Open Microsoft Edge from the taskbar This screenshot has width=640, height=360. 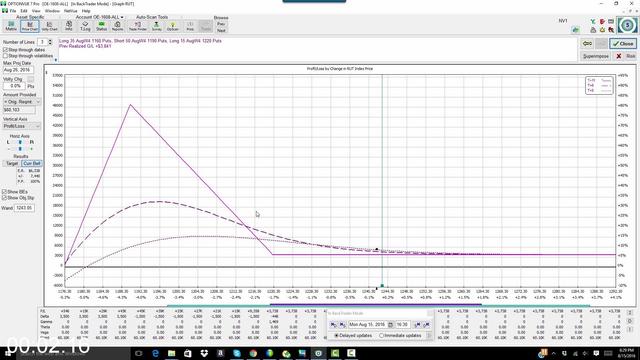click(x=155, y=353)
